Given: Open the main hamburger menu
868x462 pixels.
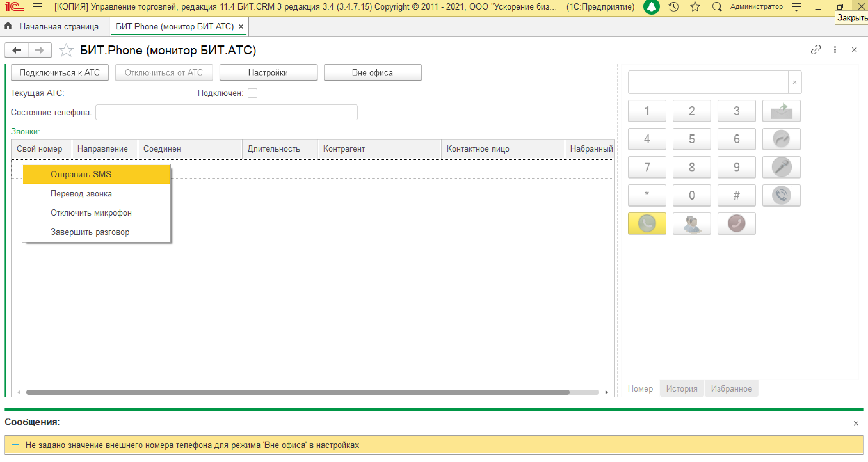Looking at the screenshot, I should (x=37, y=7).
